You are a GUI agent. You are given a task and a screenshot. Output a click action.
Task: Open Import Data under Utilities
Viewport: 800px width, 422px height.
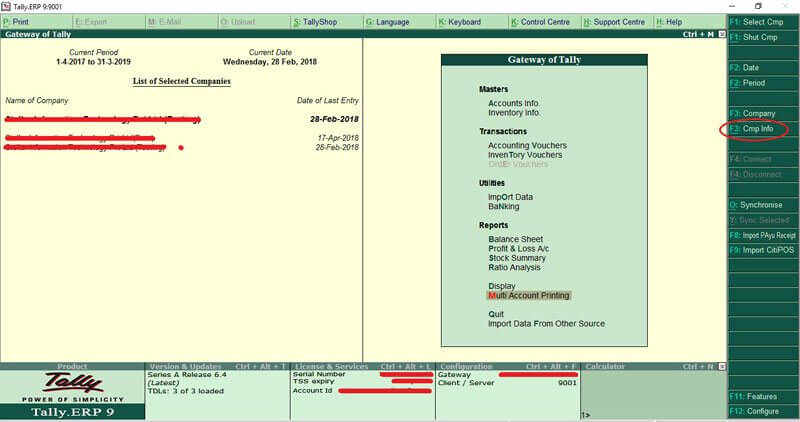tap(510, 197)
